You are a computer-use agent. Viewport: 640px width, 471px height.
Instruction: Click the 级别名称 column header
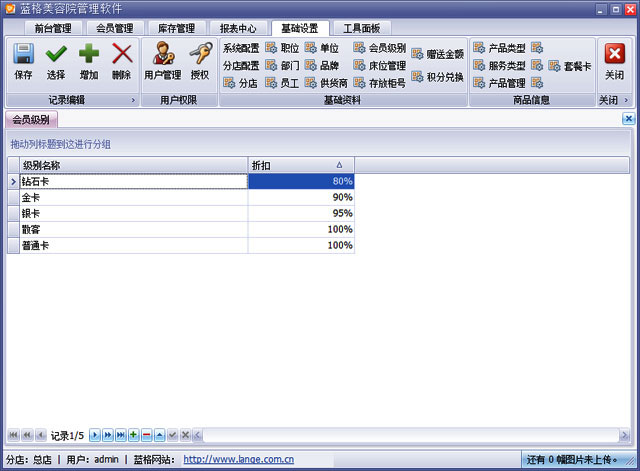point(133,165)
